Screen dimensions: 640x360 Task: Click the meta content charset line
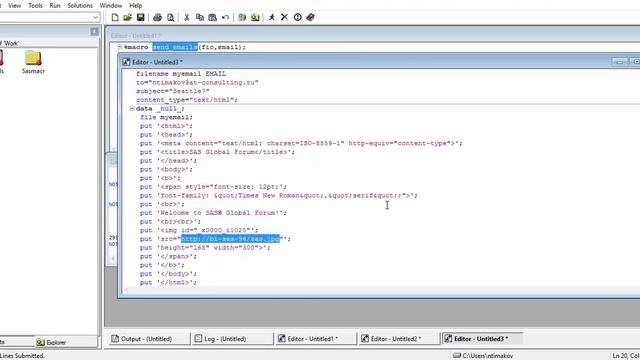pyautogui.click(x=301, y=143)
